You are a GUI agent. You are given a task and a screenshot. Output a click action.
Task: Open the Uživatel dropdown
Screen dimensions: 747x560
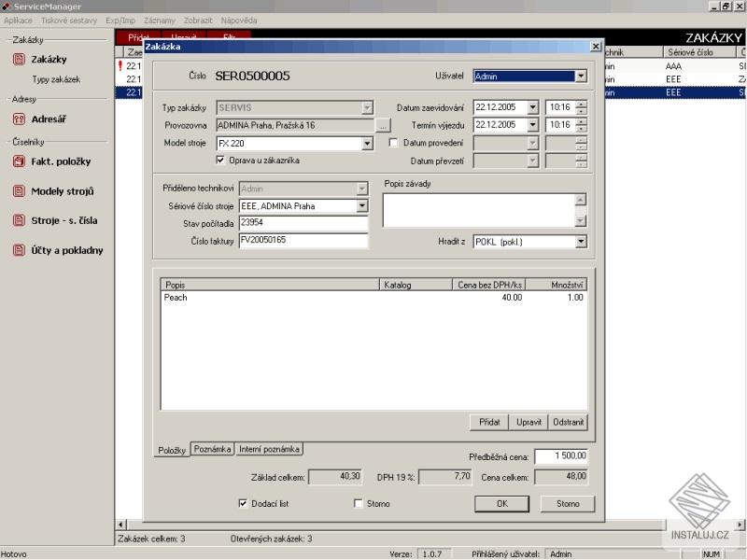(581, 77)
